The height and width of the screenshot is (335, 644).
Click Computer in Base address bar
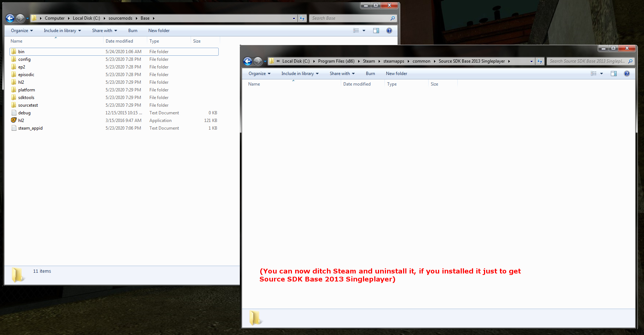click(x=55, y=18)
